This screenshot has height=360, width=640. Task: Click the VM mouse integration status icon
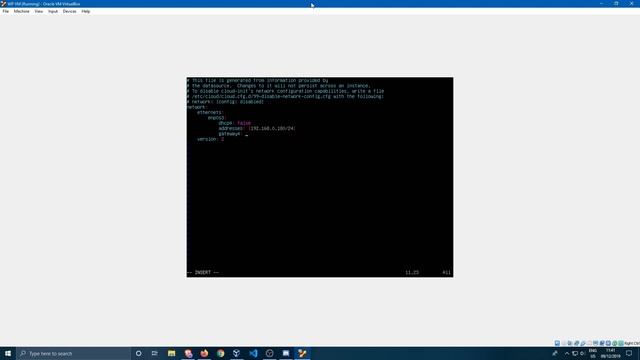click(x=615, y=343)
